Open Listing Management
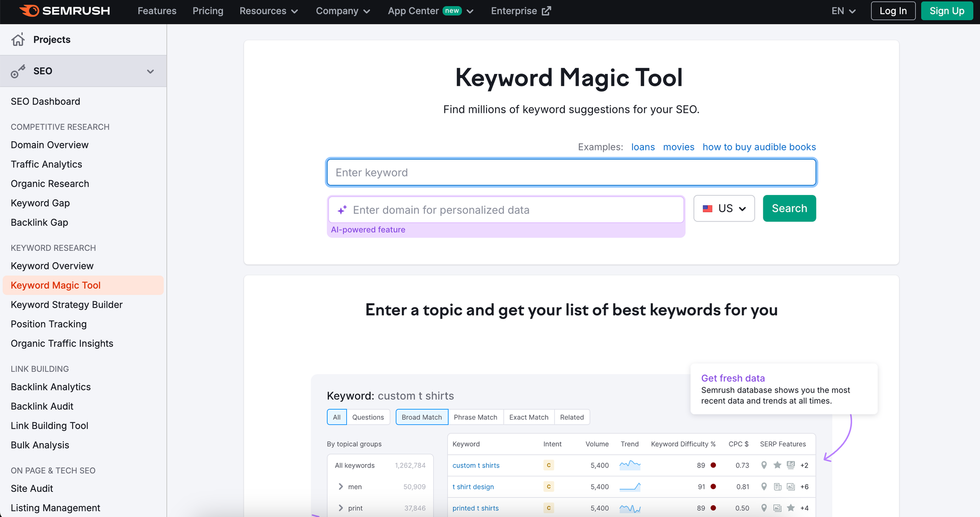This screenshot has height=517, width=980. (x=55, y=508)
